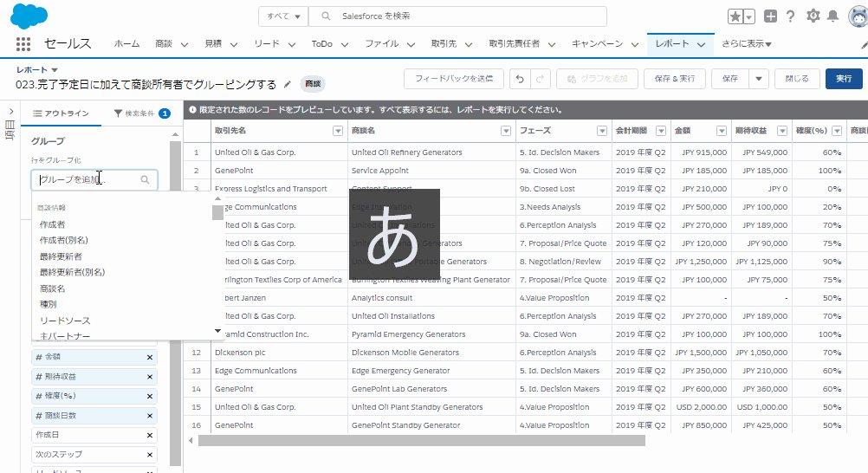Open the App Launcher grid icon
868x473 pixels.
click(23, 44)
